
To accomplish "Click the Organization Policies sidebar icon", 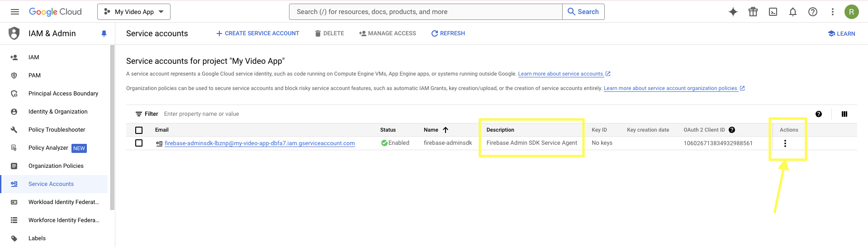I will point(14,166).
